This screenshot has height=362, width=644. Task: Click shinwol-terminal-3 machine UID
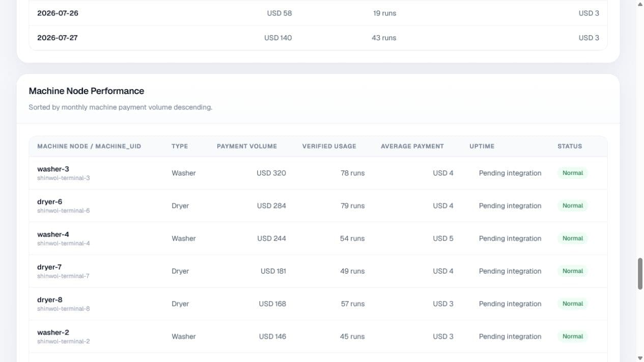click(x=64, y=178)
